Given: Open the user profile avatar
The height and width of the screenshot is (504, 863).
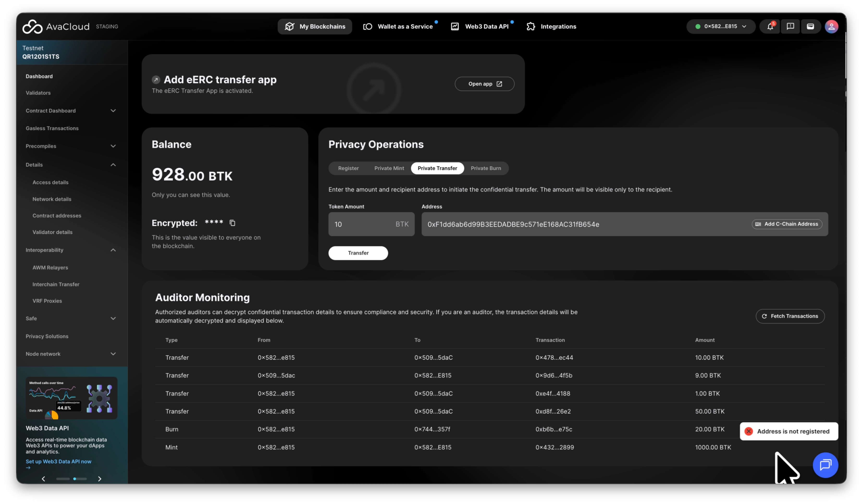Looking at the screenshot, I should 831,26.
